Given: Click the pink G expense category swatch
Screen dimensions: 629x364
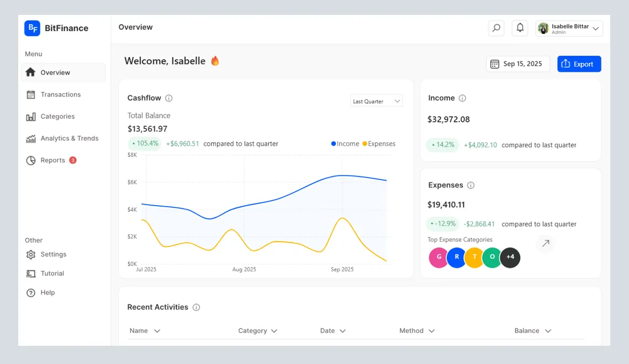Looking at the screenshot, I should pos(438,258).
